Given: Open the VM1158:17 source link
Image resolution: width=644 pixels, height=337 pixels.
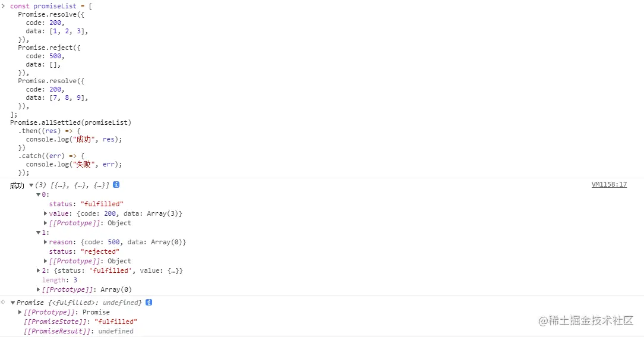Looking at the screenshot, I should coord(609,185).
